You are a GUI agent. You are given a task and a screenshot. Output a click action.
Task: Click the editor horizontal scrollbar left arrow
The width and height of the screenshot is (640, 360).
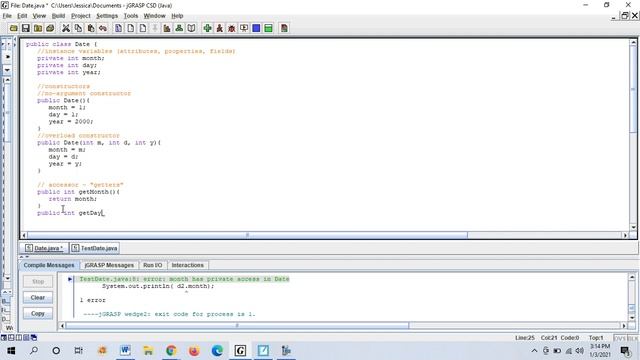click(24, 235)
